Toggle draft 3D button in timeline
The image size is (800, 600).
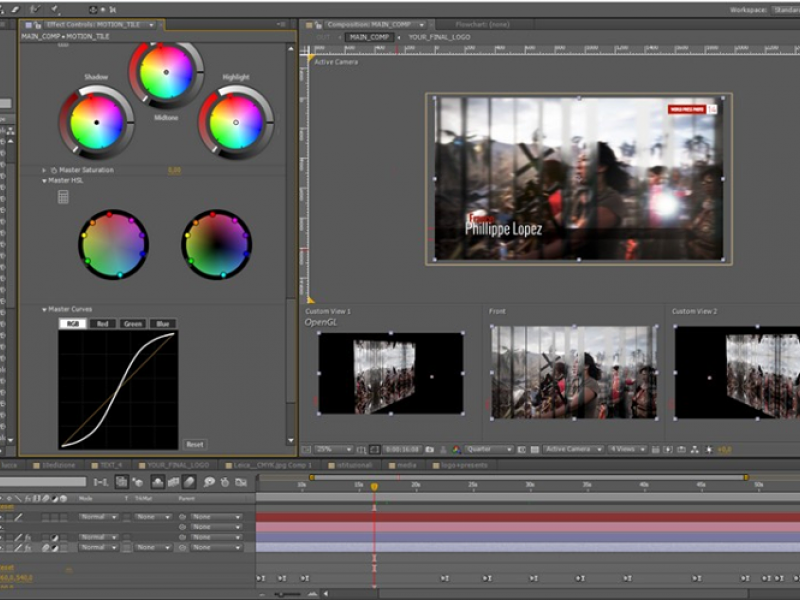click(138, 482)
